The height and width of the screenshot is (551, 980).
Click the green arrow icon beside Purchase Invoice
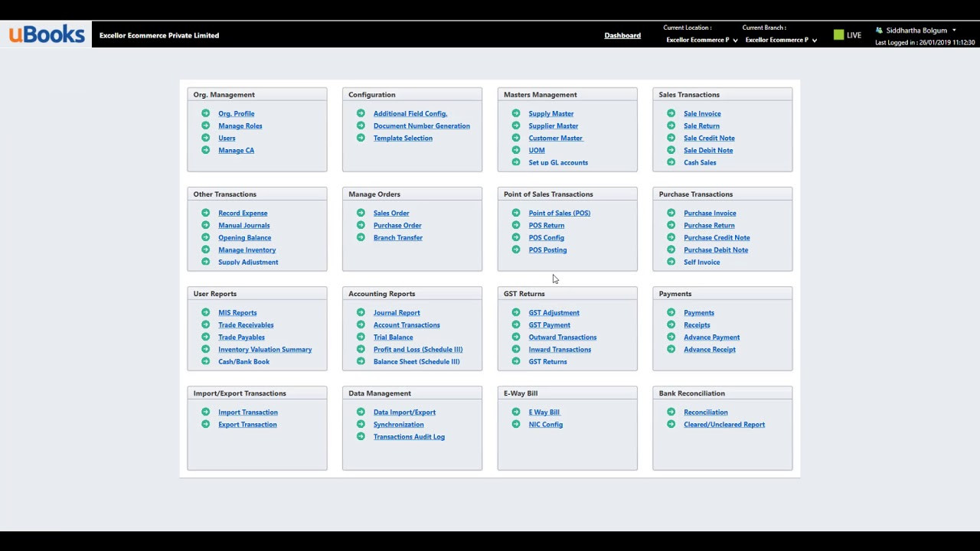[671, 213]
